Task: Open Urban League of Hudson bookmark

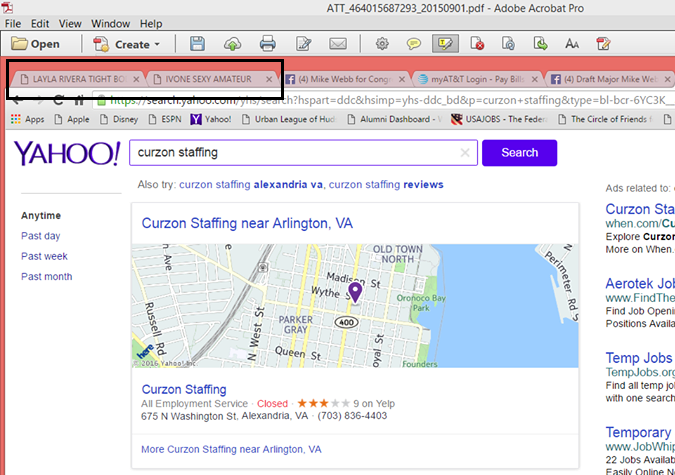Action: pos(289,119)
